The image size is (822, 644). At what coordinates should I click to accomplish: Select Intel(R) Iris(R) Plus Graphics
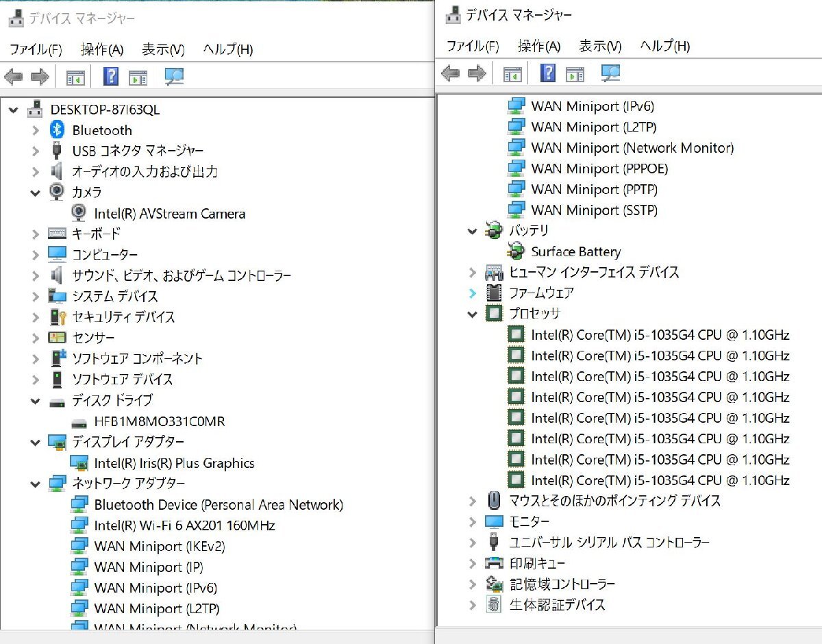coord(175,463)
